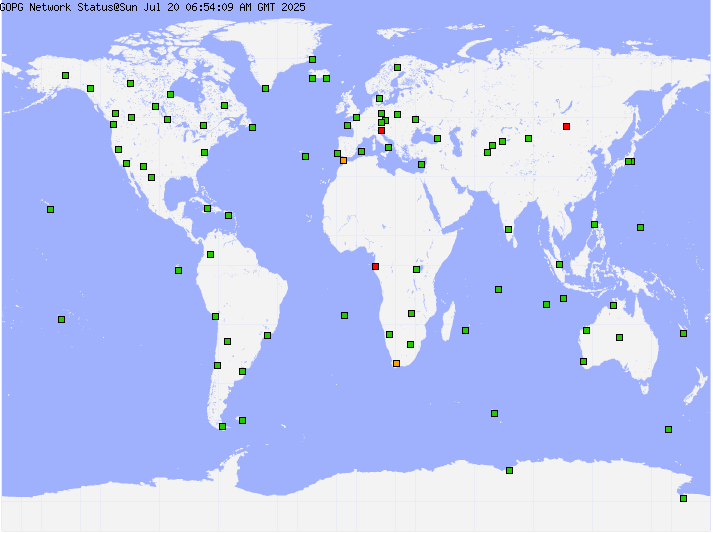This screenshot has height=533, width=713.
Task: Select the green marker in the central South Pacific
Action: (61, 320)
